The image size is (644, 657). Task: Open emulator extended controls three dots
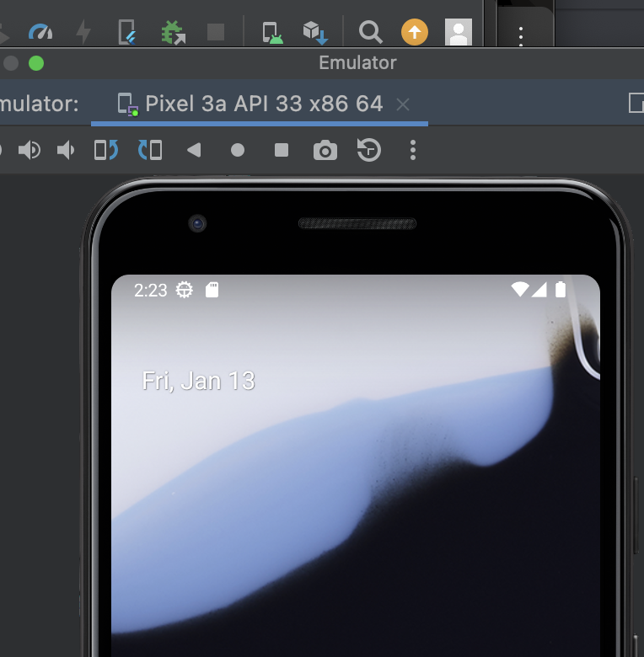pos(413,150)
